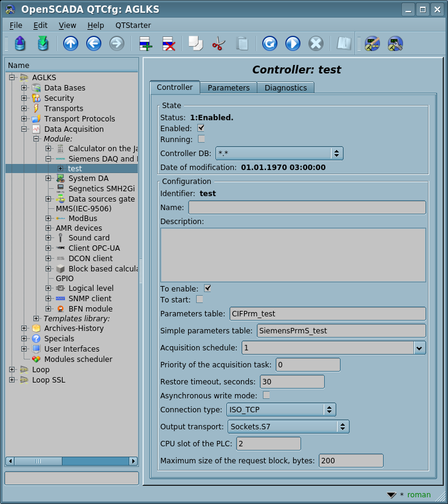Click the Parameters table input field
The image size is (448, 504).
[327, 314]
